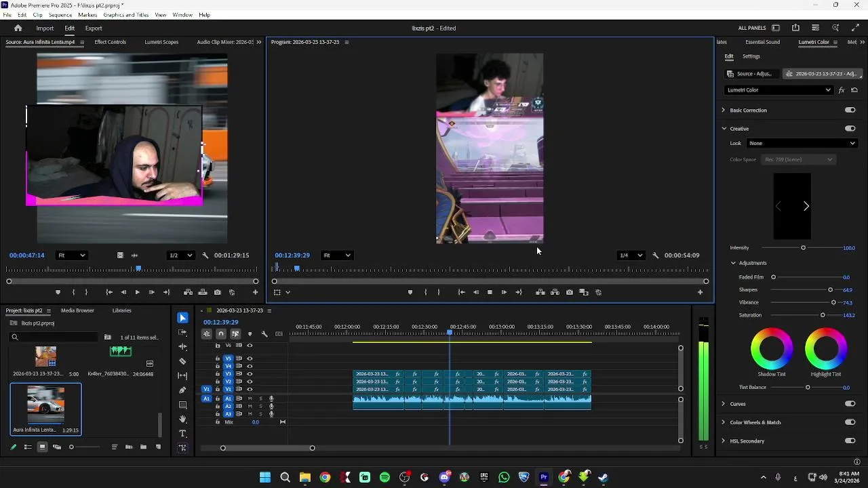Image resolution: width=868 pixels, height=488 pixels.
Task: Switch to the Lumetri Scopes tab
Action: (161, 42)
